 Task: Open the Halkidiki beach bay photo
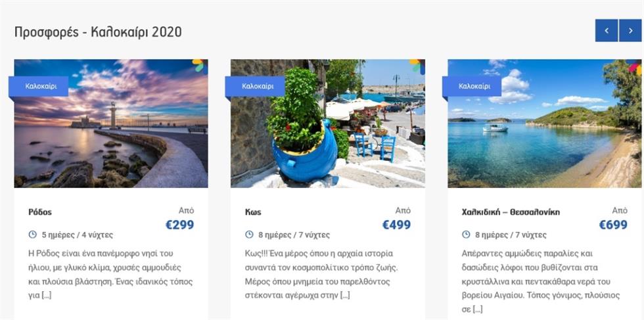tap(545, 124)
